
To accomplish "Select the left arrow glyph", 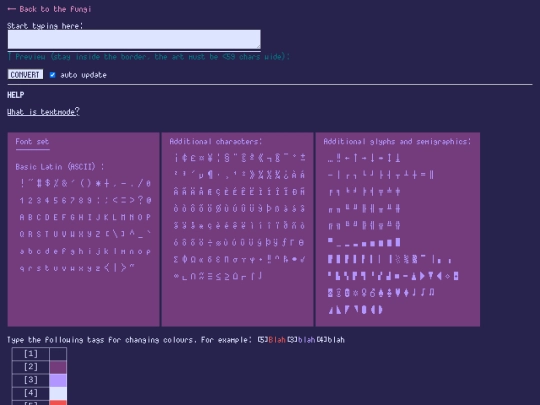I will 347,158.
